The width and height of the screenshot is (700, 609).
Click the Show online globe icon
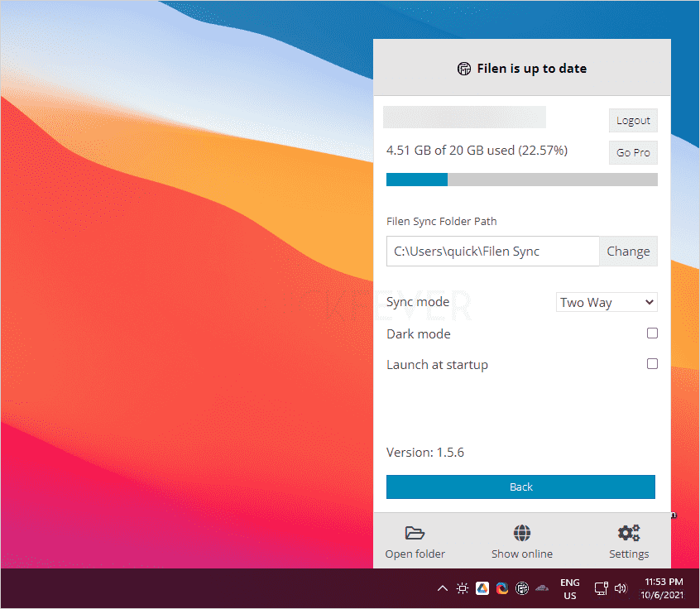coord(522,533)
